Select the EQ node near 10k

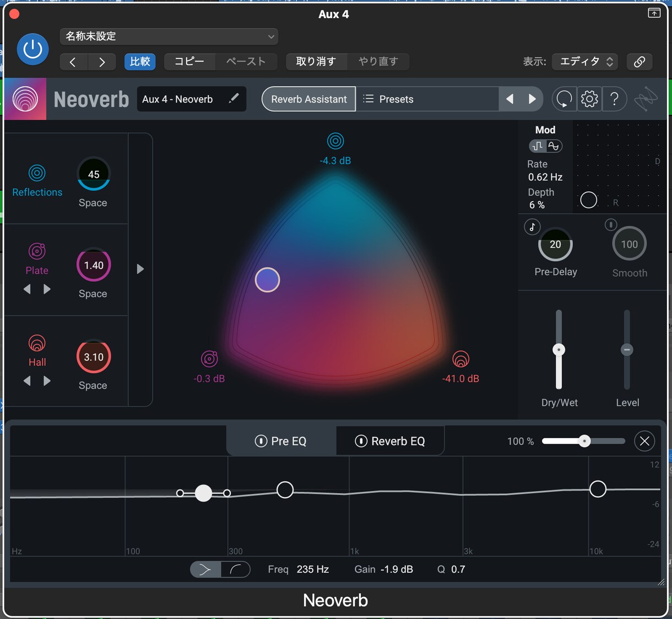[x=598, y=489]
